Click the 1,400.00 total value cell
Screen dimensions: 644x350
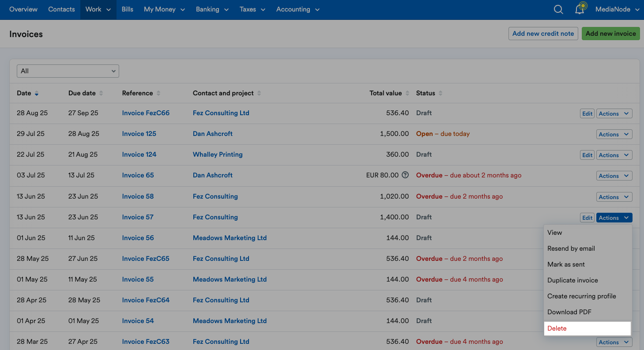(x=394, y=217)
